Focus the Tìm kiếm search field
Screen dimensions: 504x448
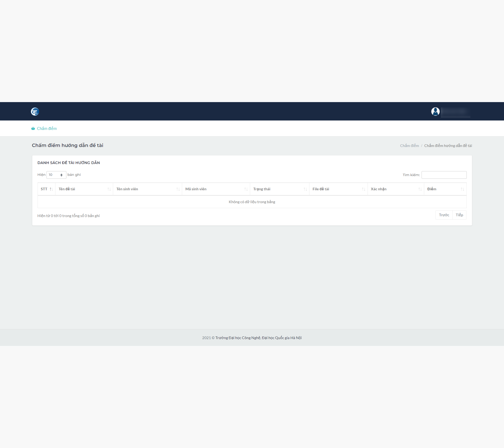click(444, 175)
